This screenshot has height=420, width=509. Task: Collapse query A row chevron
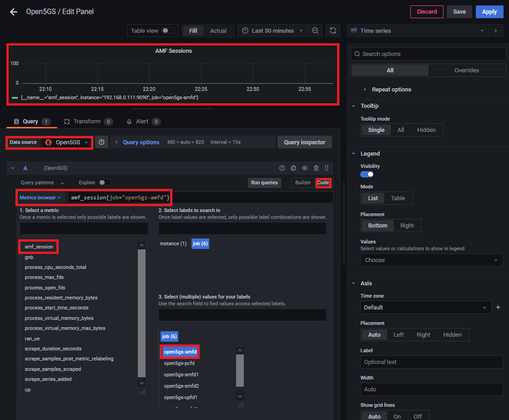pyautogui.click(x=13, y=168)
